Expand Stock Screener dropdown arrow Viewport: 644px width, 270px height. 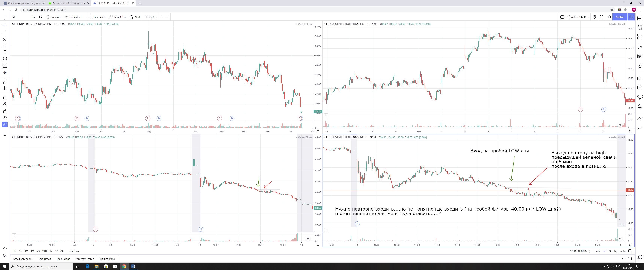point(34,259)
